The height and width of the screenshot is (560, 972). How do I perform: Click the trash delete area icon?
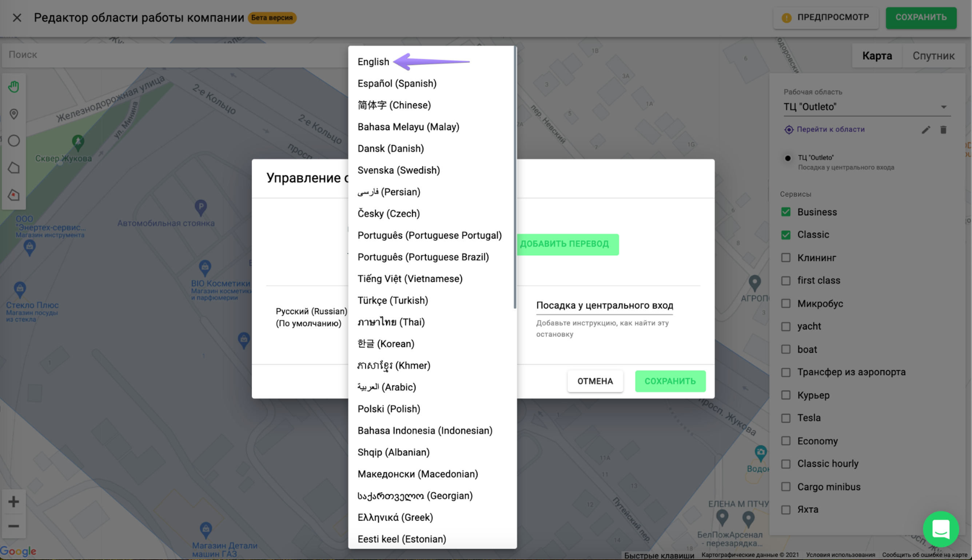click(943, 129)
